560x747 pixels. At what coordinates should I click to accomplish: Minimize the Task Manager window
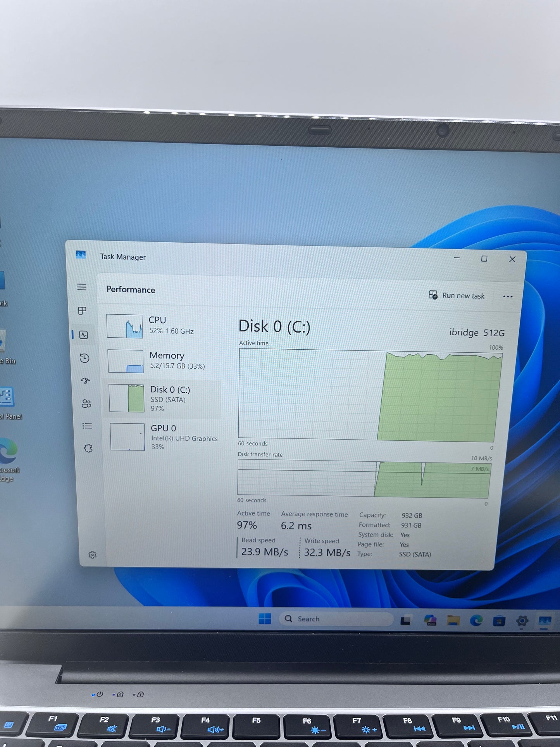457,258
